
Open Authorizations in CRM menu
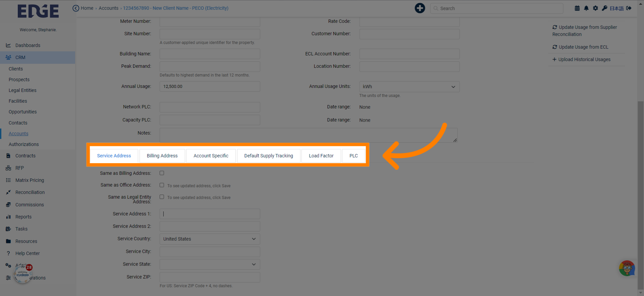[x=24, y=144]
